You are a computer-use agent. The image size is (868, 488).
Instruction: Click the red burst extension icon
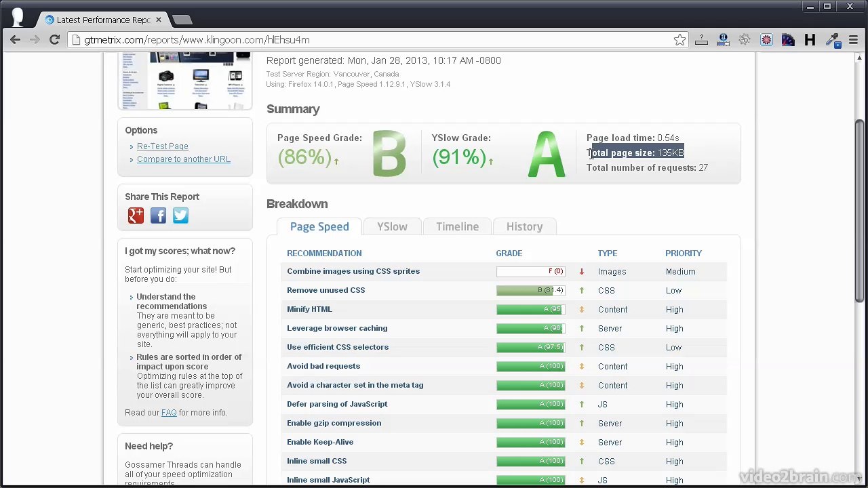pos(766,40)
